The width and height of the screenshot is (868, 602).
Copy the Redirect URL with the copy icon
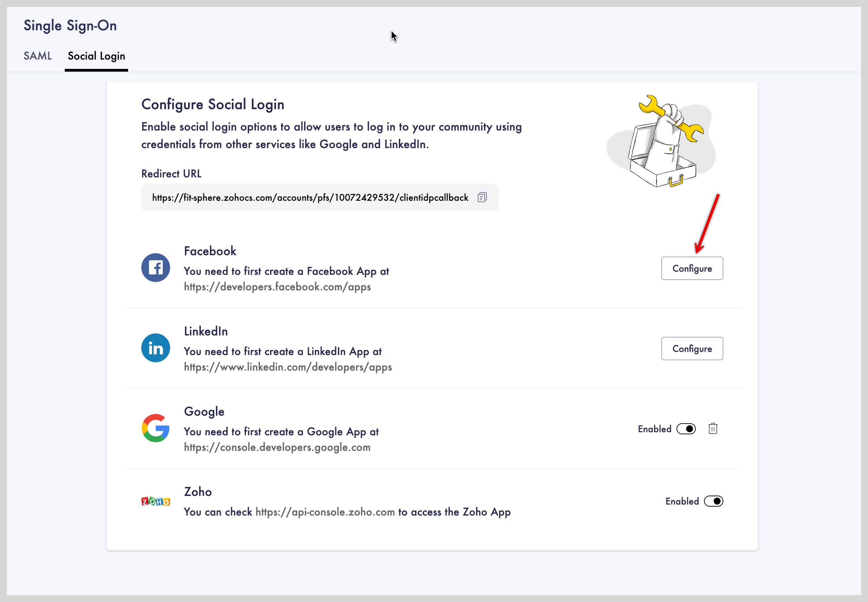[482, 197]
